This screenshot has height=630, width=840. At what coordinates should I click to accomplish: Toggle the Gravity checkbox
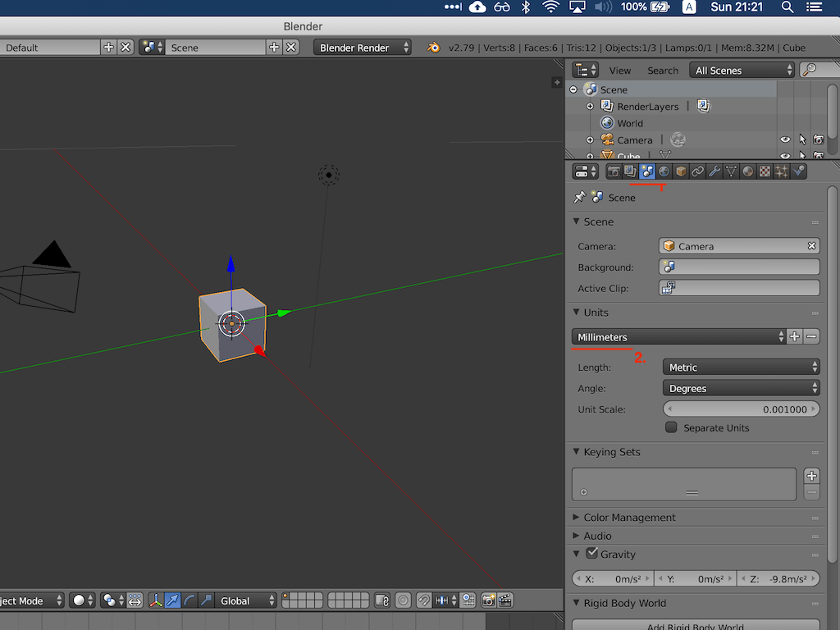coord(591,554)
